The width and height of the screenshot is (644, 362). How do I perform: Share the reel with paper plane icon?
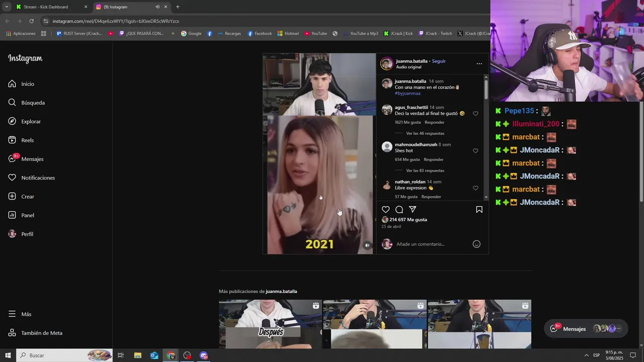pyautogui.click(x=413, y=210)
